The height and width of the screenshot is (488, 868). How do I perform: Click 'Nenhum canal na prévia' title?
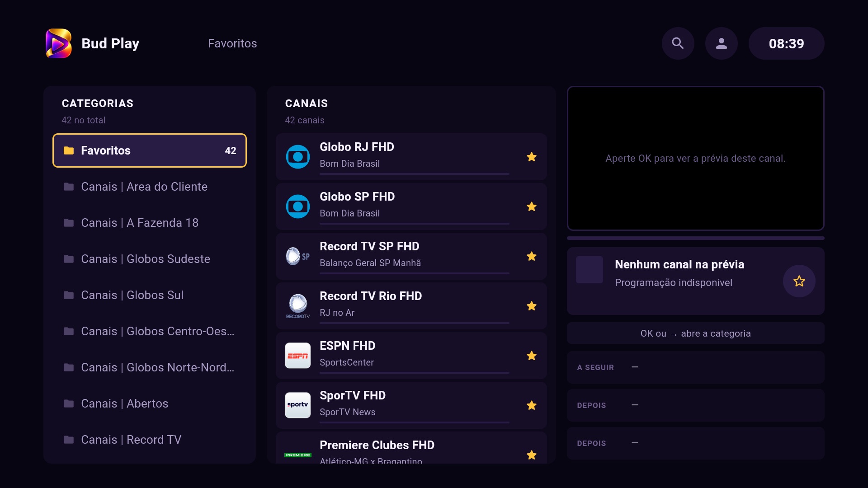[x=679, y=264]
